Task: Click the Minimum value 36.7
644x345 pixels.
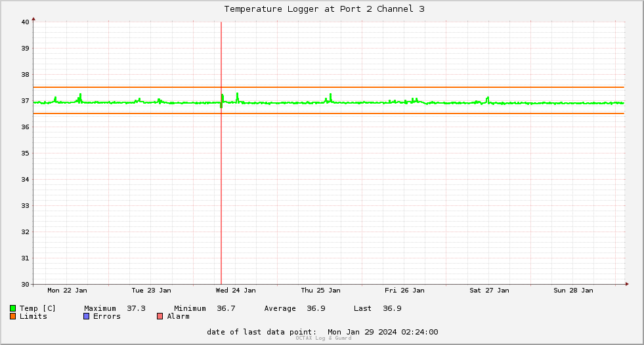Action: click(x=226, y=308)
